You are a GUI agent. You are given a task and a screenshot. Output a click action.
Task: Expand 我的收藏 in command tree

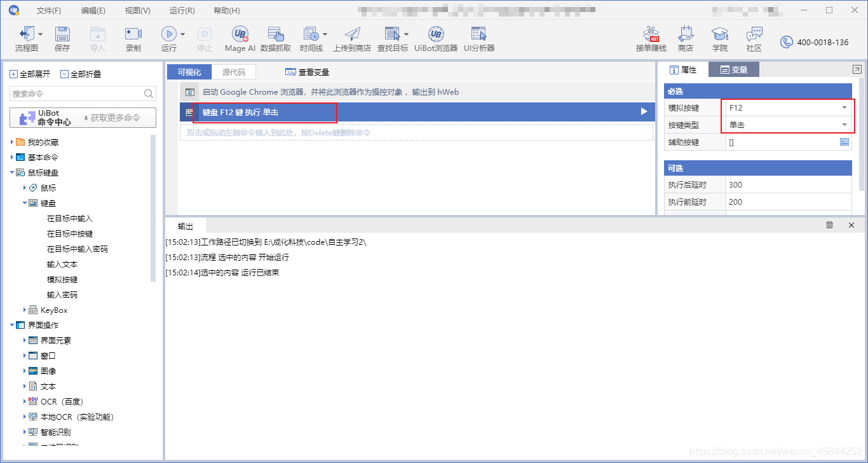12,142
